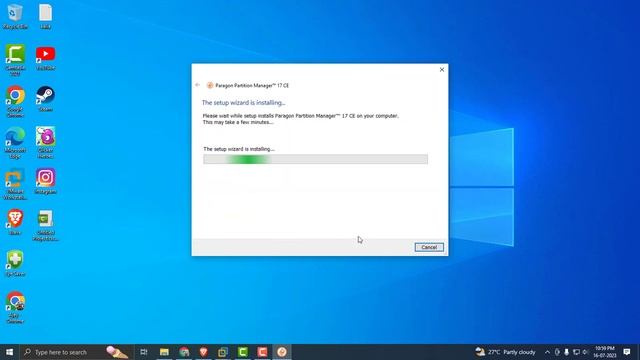Viewport: 640px width, 360px height.
Task: Click the microphone icon in system tray
Action: click(567, 352)
